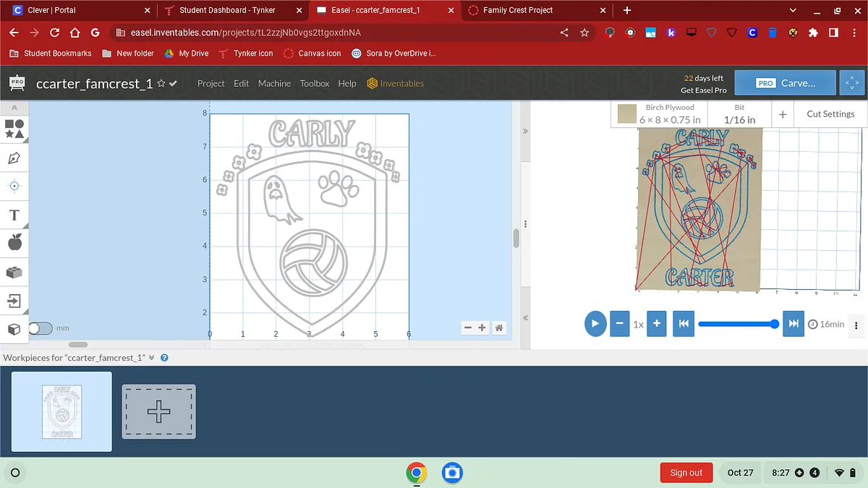Expand the Workpieces panel chevron
This screenshot has height=488, width=868.
point(152,358)
